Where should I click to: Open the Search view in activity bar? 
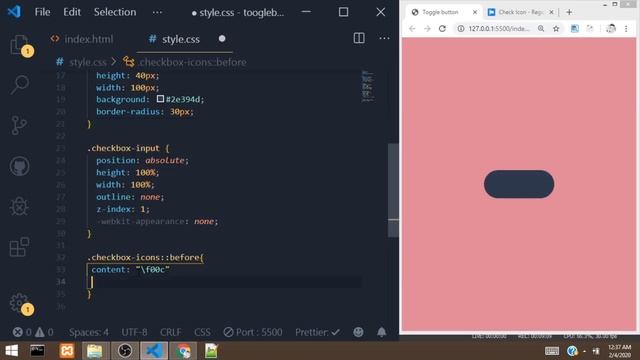pos(19,84)
